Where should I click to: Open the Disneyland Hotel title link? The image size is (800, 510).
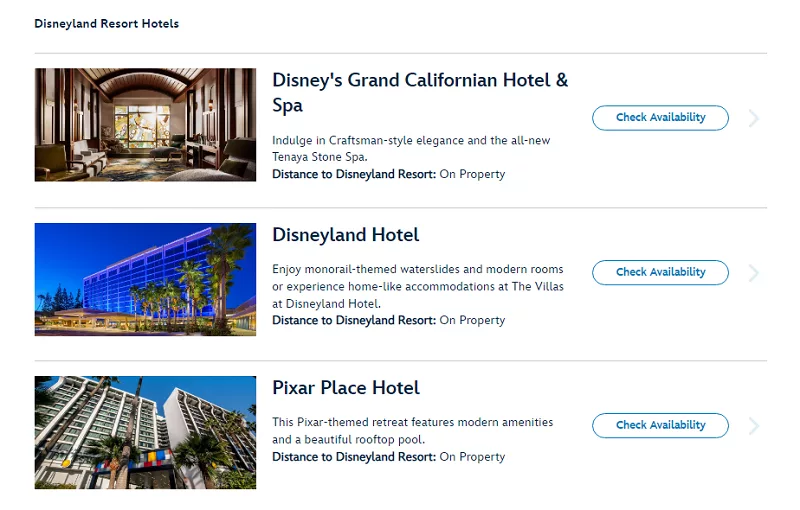(x=345, y=235)
